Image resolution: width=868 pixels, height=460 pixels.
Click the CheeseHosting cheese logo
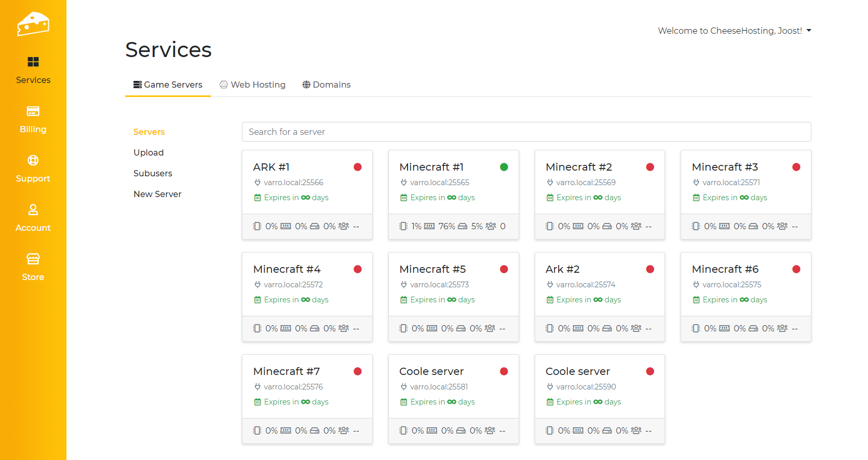pyautogui.click(x=33, y=24)
